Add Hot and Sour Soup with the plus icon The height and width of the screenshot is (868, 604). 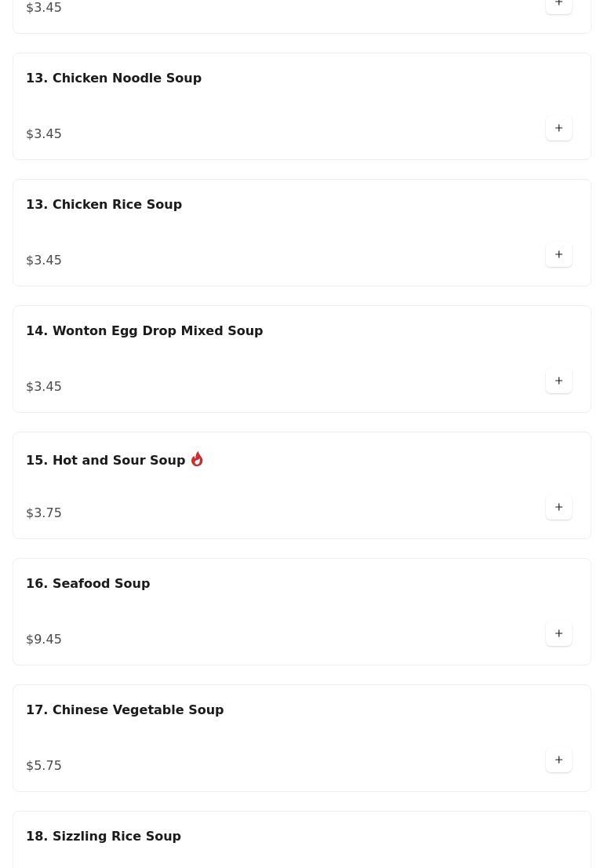(x=559, y=507)
